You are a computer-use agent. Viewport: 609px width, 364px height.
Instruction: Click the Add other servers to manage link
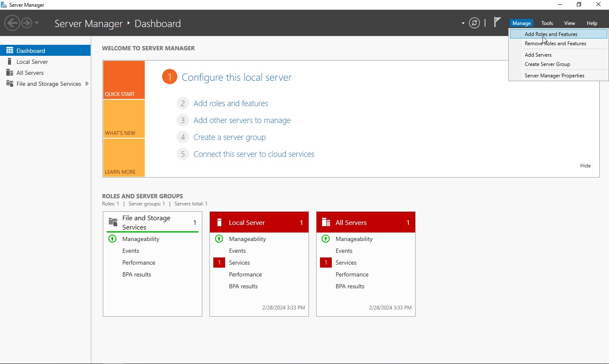click(242, 120)
